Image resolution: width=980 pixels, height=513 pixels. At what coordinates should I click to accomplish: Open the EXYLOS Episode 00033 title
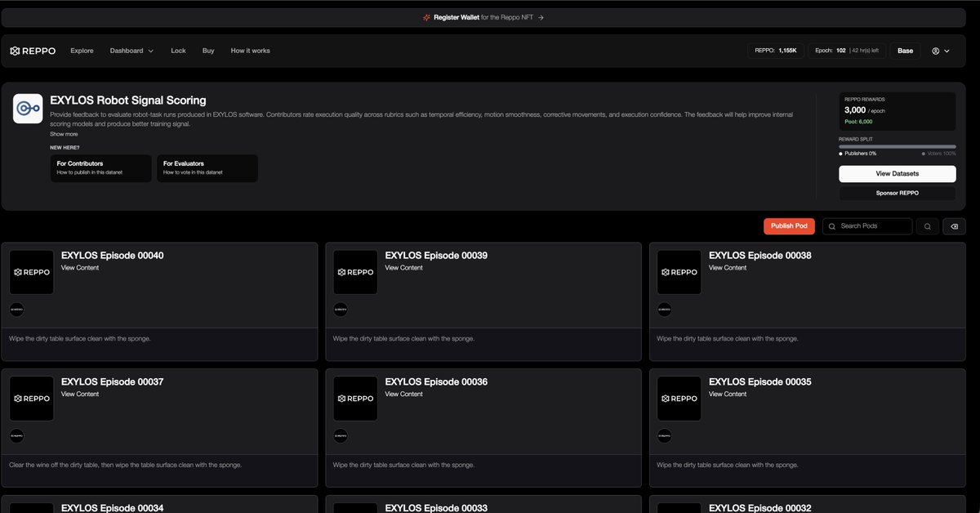click(436, 508)
